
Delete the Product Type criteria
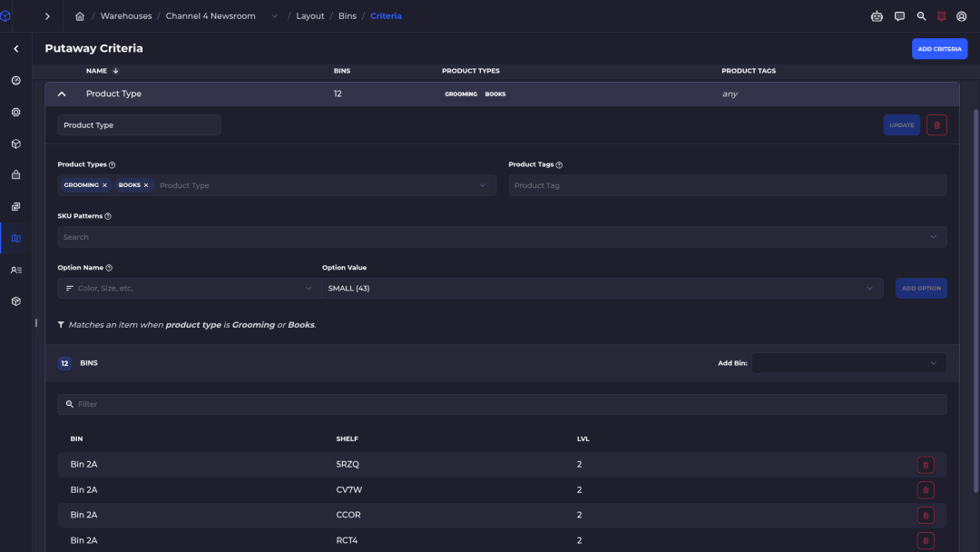click(x=936, y=125)
